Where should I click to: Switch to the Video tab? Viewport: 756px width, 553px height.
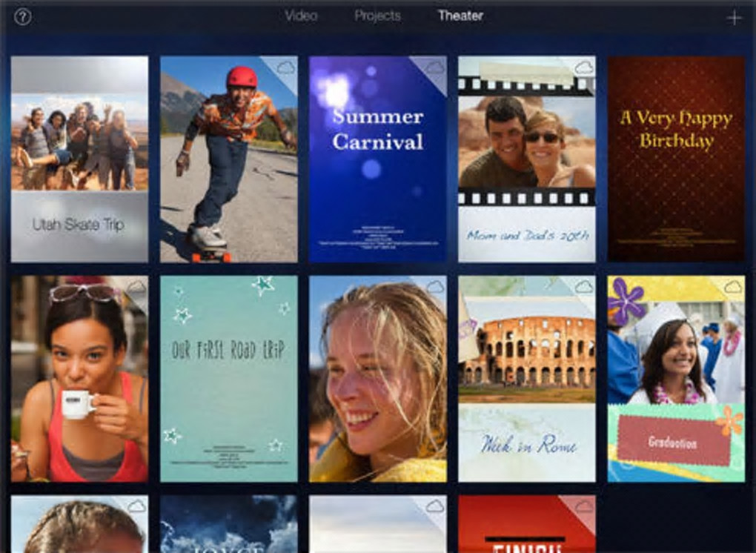pos(301,16)
